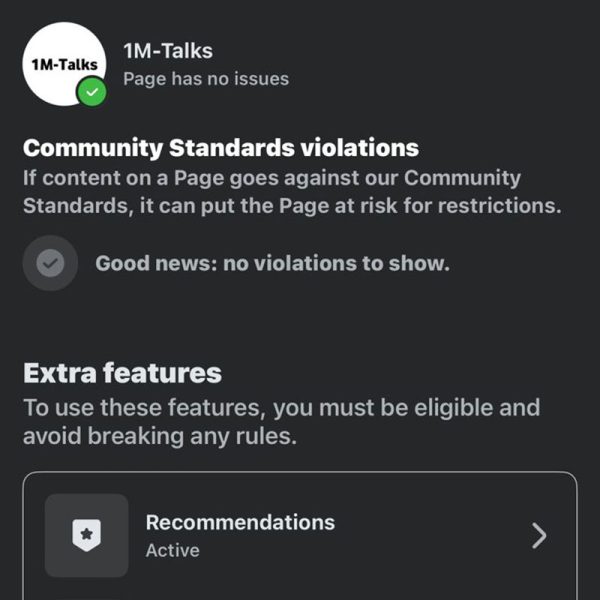Open the Recommendations feature row
600x600 pixels.
click(300, 536)
